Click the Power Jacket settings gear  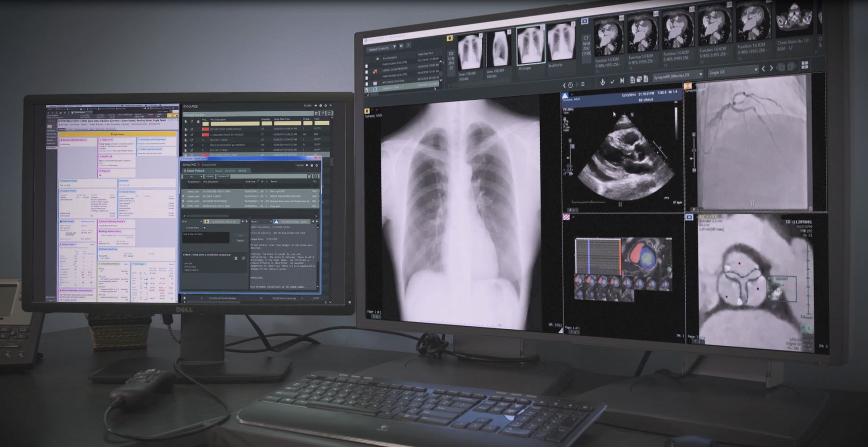[x=317, y=165]
